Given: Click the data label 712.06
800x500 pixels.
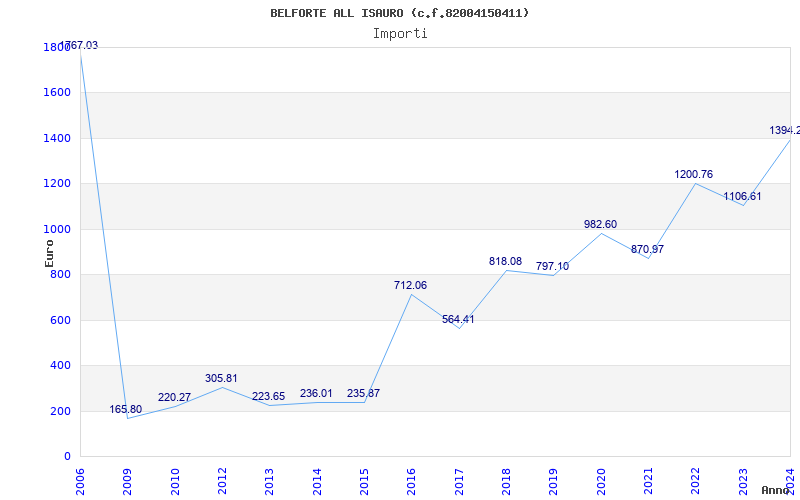Looking at the screenshot, I should [410, 285].
